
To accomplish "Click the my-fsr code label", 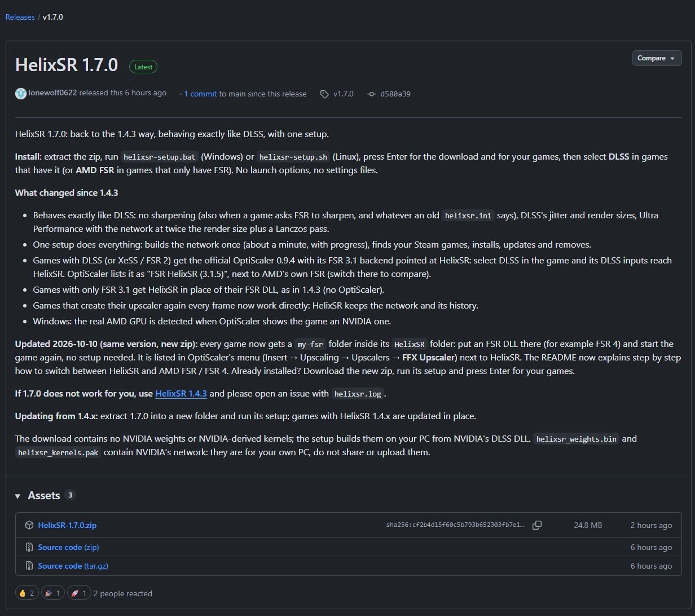I will [x=310, y=344].
